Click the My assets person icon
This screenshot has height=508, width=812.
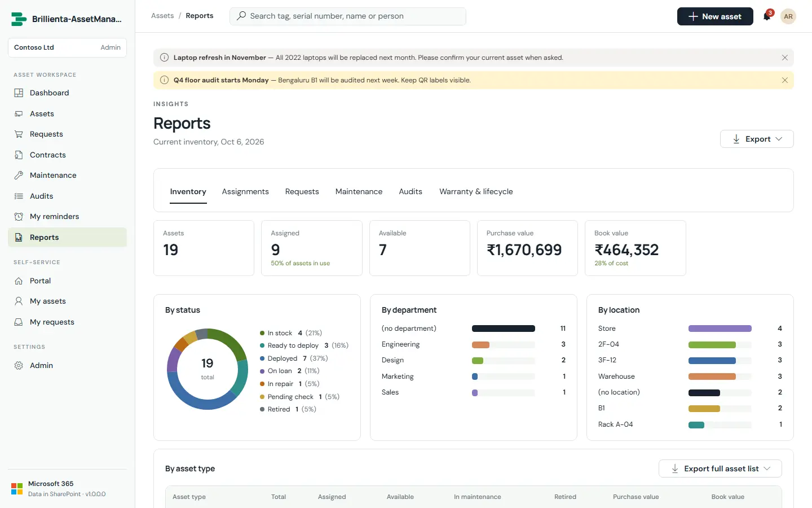[x=19, y=301]
